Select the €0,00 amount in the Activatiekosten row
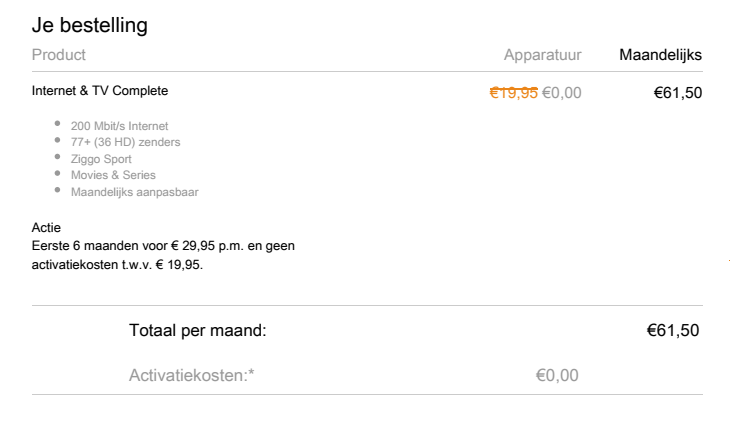This screenshot has height=426, width=742. tap(557, 376)
